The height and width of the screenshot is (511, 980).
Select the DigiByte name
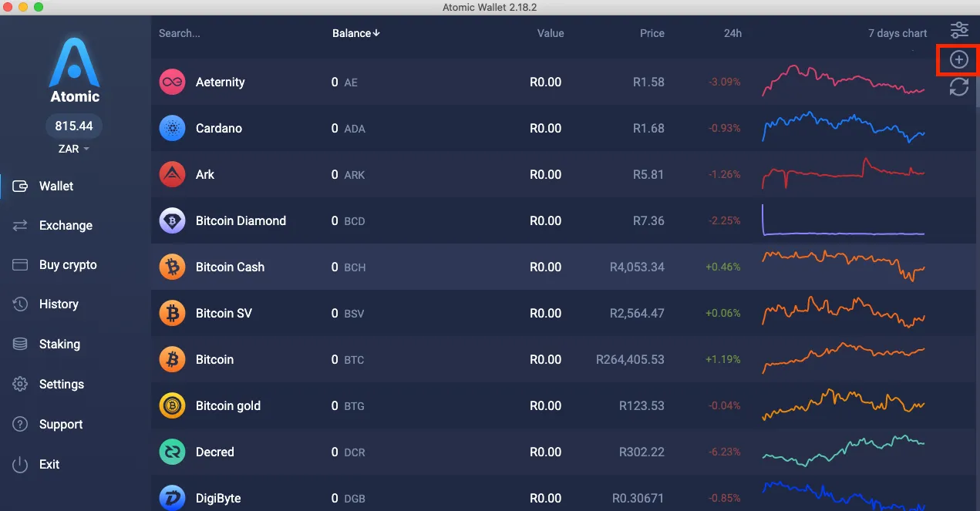(218, 498)
